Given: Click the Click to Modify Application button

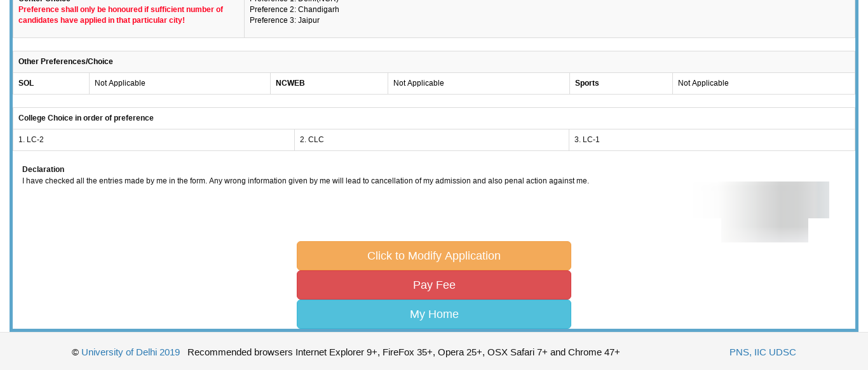Looking at the screenshot, I should tap(434, 256).
